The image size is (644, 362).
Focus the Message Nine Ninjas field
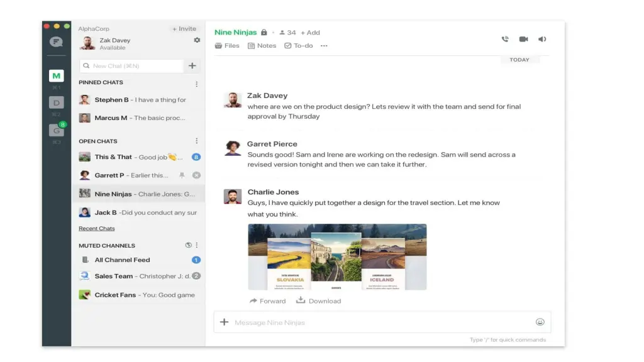click(x=382, y=322)
